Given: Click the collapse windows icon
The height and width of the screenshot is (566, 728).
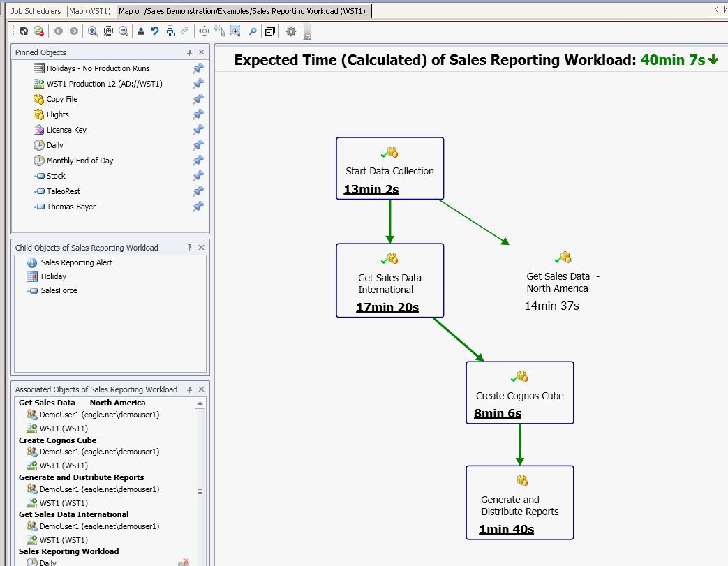Looking at the screenshot, I should [x=269, y=31].
